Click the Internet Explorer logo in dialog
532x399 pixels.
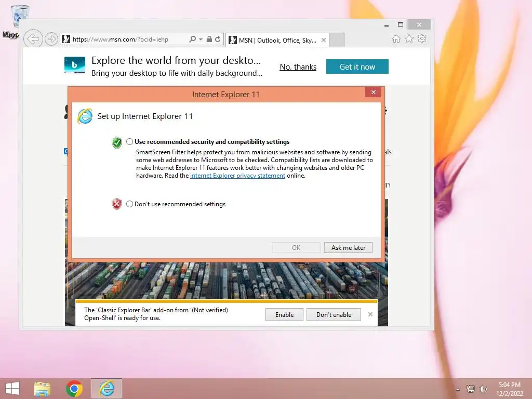(85, 116)
